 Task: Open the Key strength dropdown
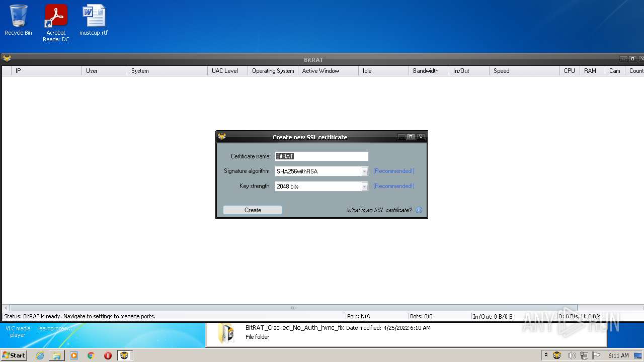365,187
